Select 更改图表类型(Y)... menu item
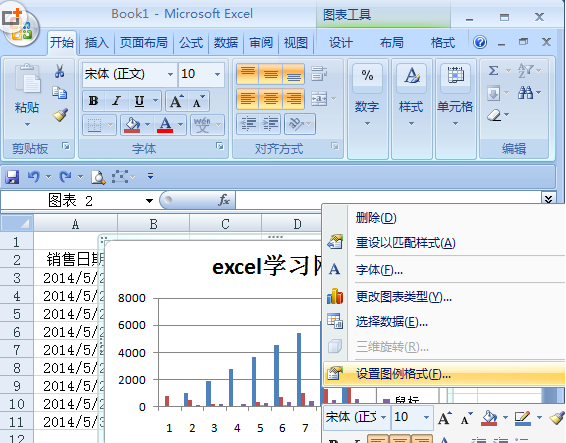Image resolution: width=566 pixels, height=443 pixels. point(444,297)
